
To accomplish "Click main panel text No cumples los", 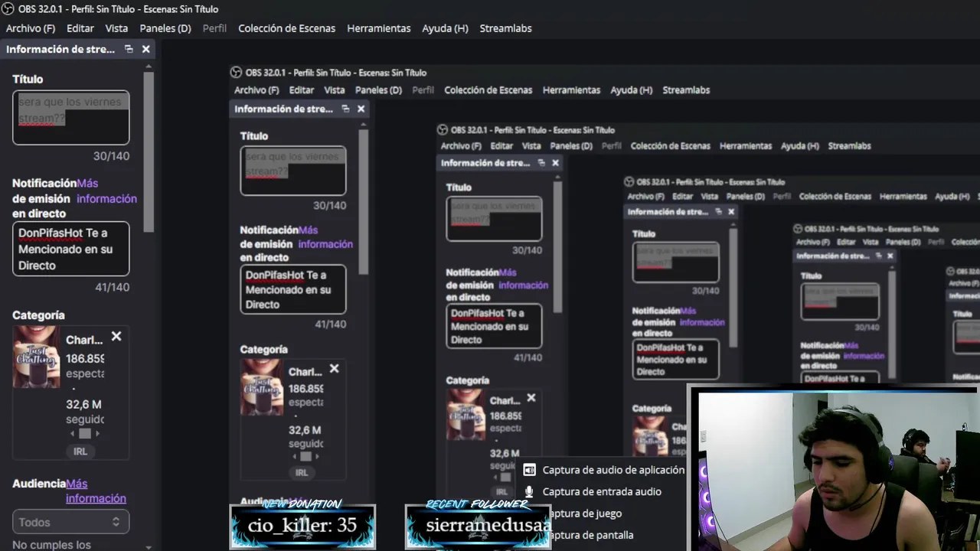I will pos(51,545).
